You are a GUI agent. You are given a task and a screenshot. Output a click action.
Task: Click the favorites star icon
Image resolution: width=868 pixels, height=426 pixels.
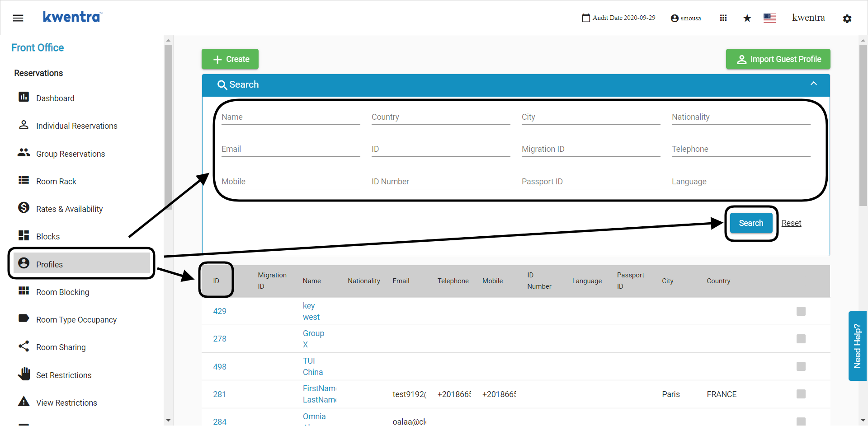tap(747, 18)
